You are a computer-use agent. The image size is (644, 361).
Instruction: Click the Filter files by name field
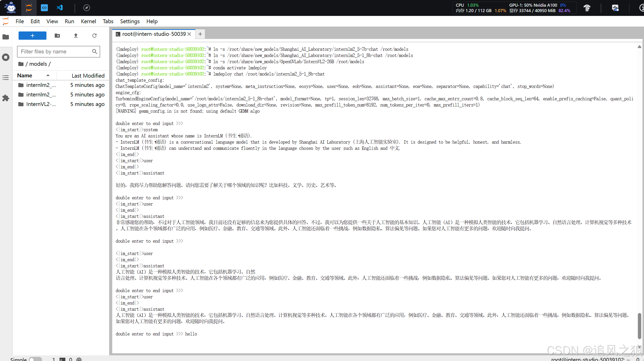point(55,52)
